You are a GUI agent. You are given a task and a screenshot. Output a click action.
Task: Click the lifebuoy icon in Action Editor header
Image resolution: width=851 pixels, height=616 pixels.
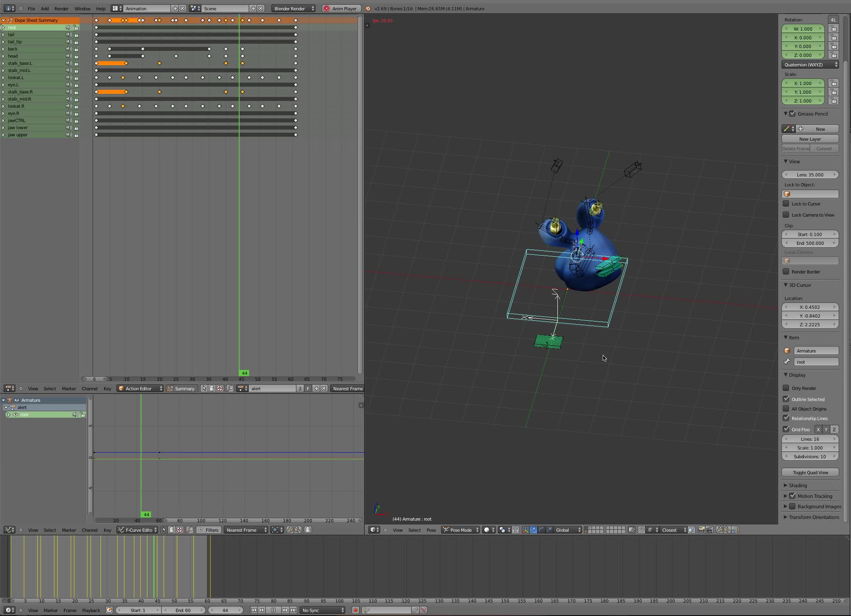pos(220,388)
